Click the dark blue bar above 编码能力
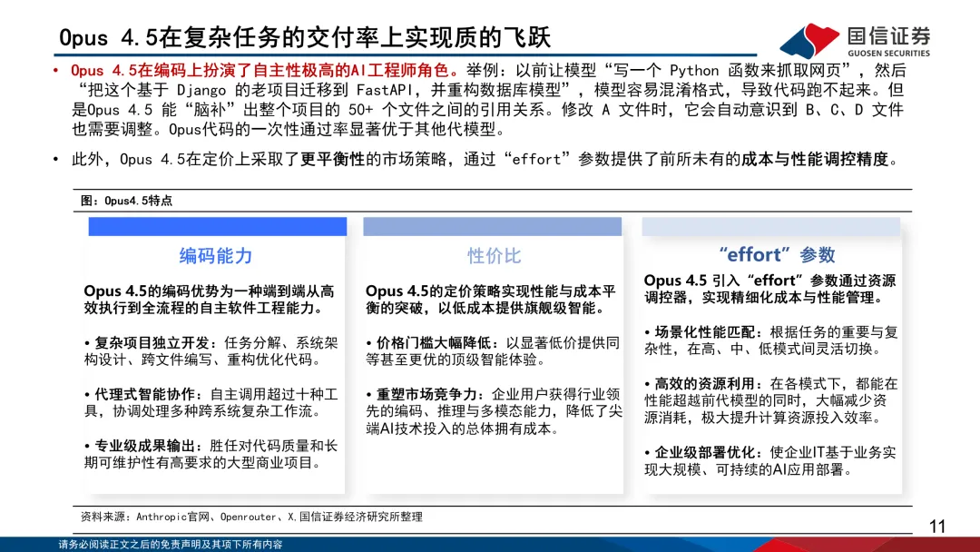 coord(218,226)
